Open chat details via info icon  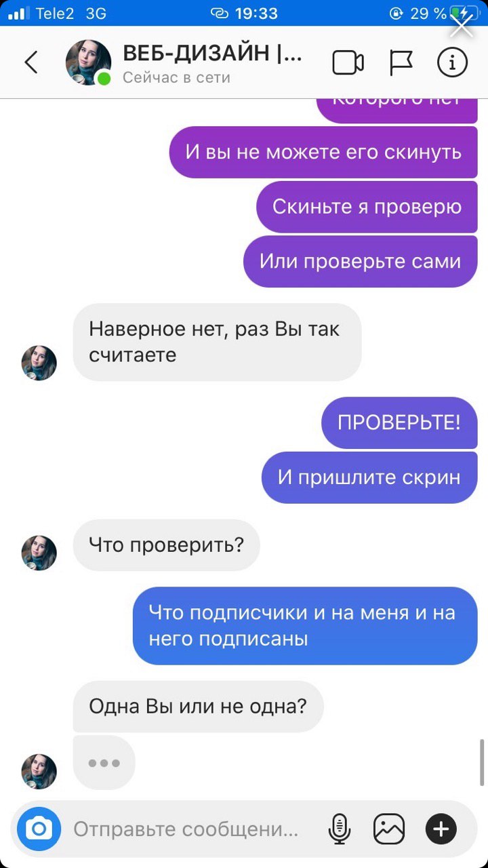(x=452, y=63)
